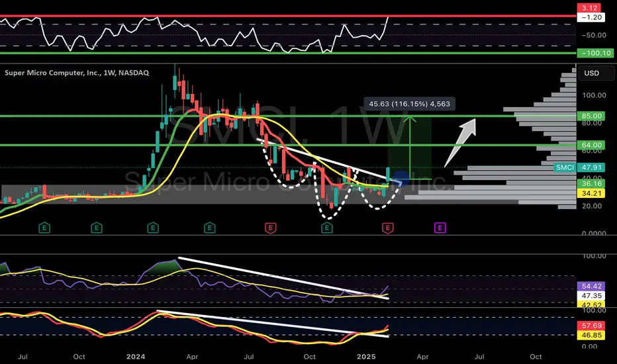617x364 pixels.
Task: Click the red earnings E marker after Jul 2024
Action: click(x=270, y=228)
